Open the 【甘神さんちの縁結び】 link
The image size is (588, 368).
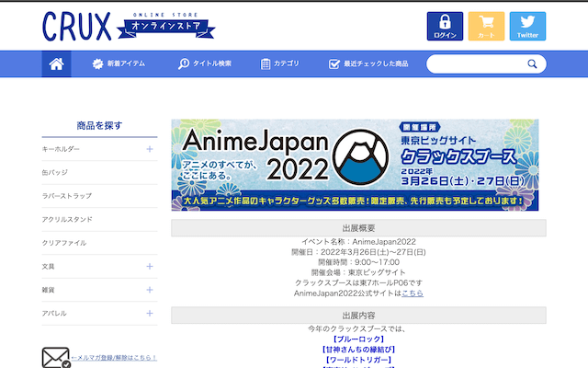(x=358, y=350)
